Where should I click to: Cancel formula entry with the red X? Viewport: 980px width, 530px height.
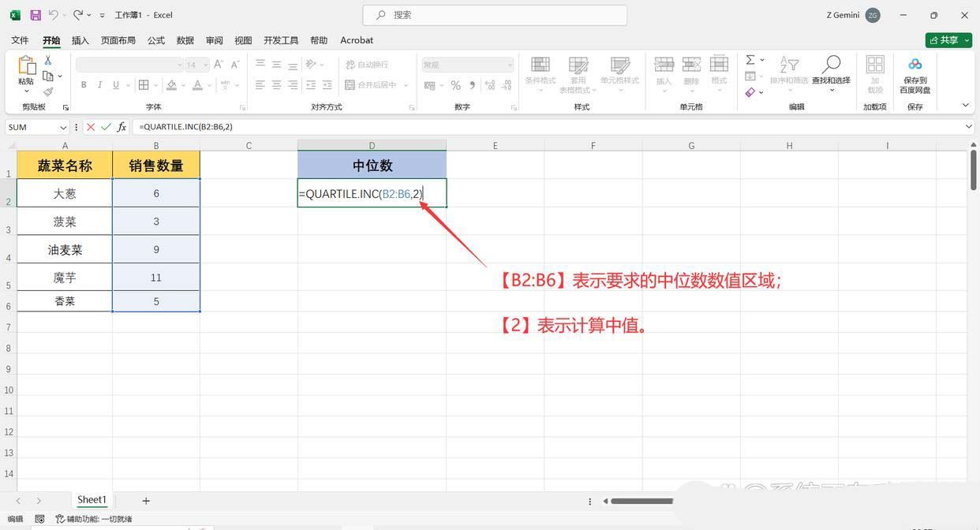click(x=91, y=127)
